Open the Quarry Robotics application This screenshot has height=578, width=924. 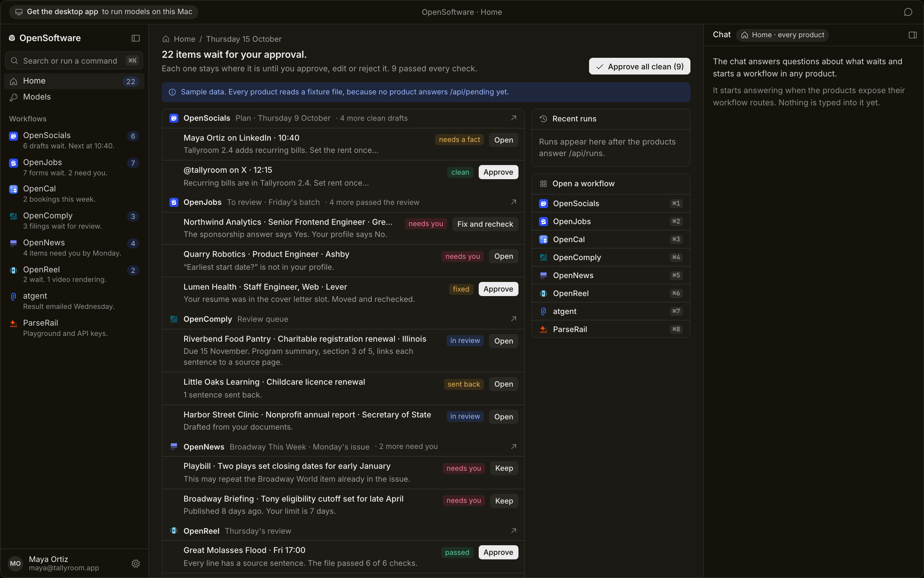coord(504,257)
